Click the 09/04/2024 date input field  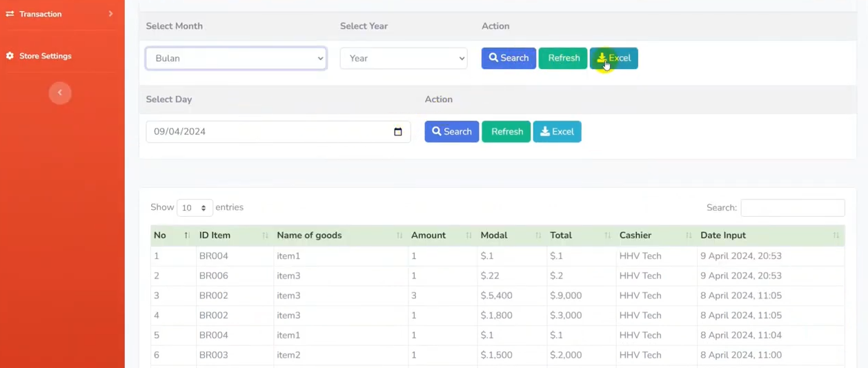269,132
